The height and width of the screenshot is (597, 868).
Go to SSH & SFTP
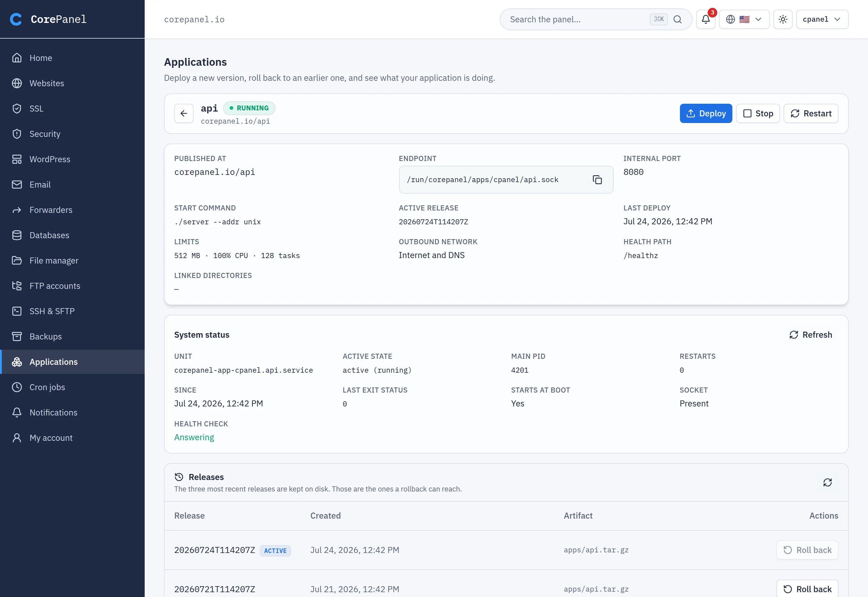coord(72,311)
